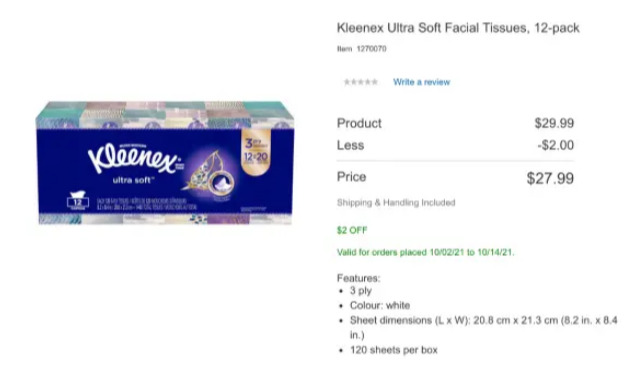Click the 3 ply gold badge on box

click(256, 152)
